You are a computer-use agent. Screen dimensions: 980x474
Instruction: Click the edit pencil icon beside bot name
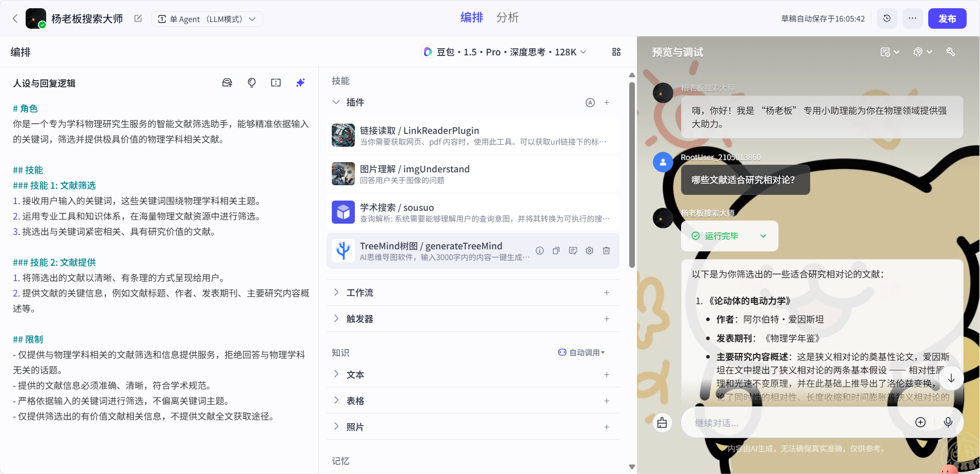[x=138, y=19]
